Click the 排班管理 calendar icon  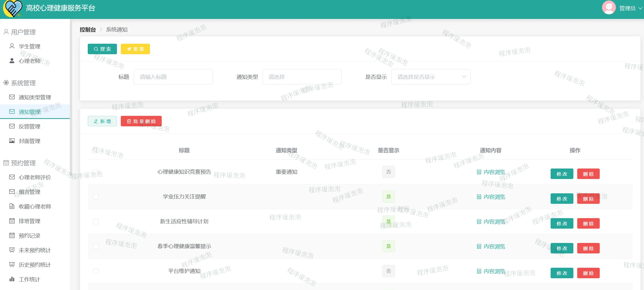point(12,221)
